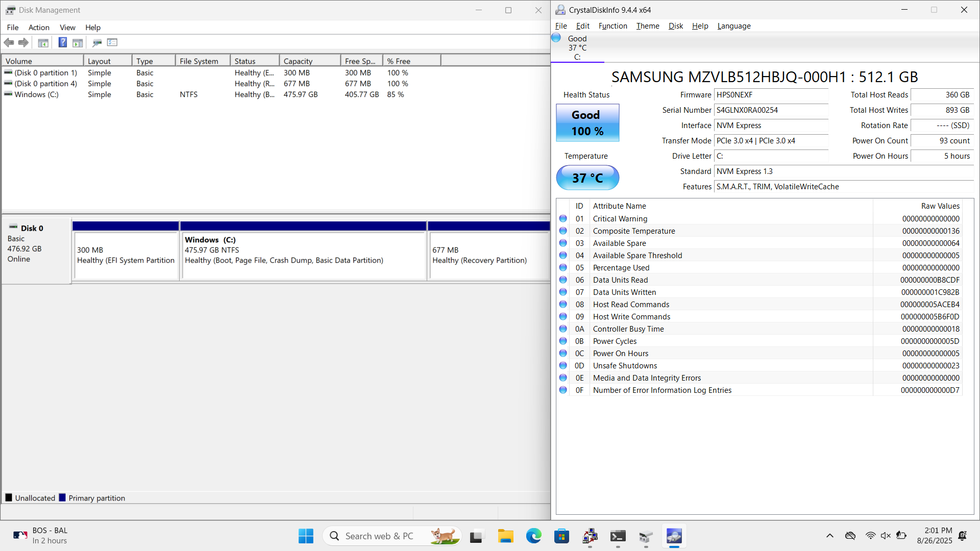The image size is (980, 551).
Task: Click the Transfer Mode PCIe 3.0 x4 value
Action: 771,141
